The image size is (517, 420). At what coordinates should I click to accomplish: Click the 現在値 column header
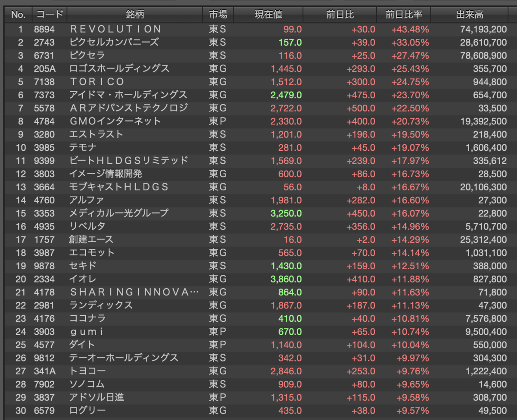(268, 15)
